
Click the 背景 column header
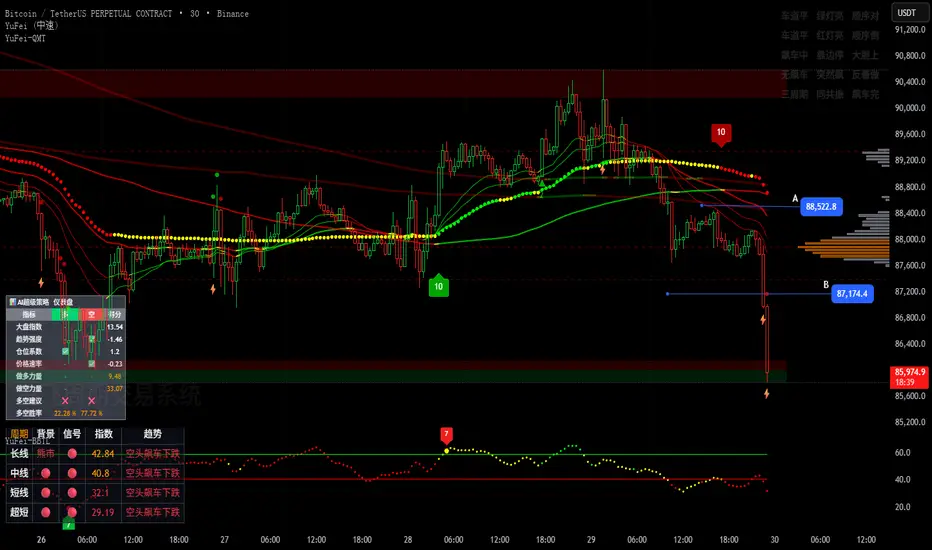coord(46,434)
